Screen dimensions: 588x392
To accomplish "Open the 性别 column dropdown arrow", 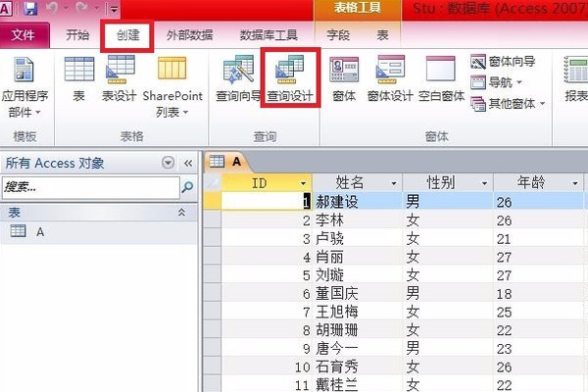I will coord(482,183).
